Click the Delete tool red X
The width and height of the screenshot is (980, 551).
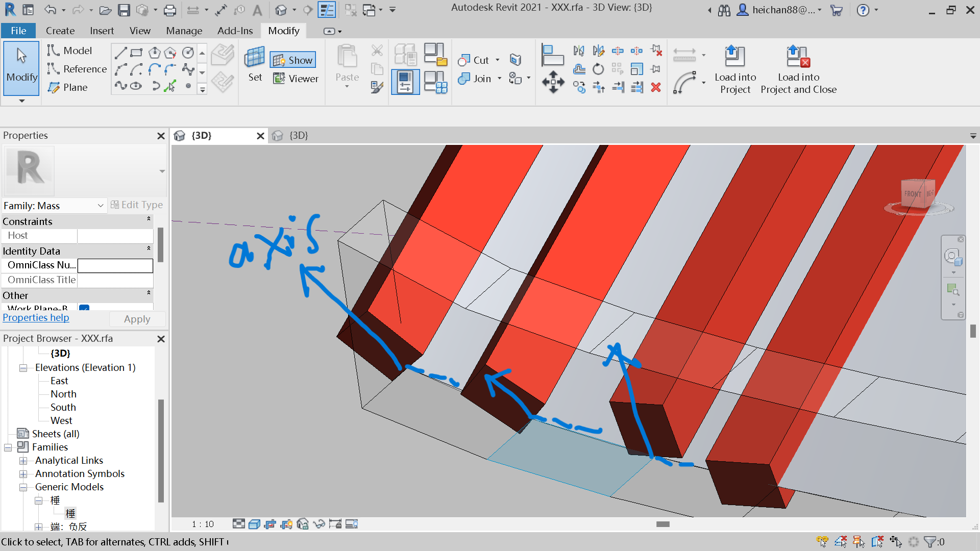point(656,87)
